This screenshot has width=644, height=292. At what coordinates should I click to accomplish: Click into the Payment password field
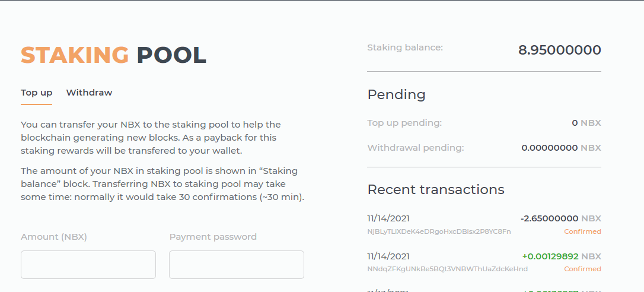click(237, 265)
